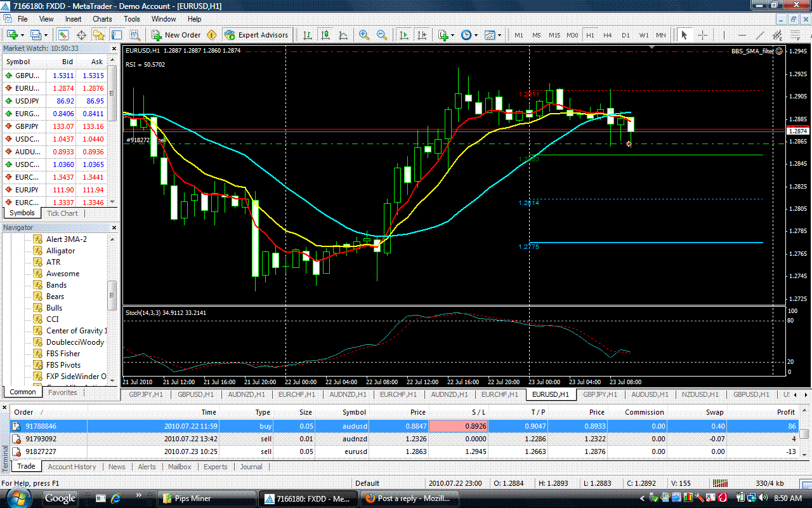Draw a trendline with the toolbar tool
The image size is (812, 508).
[761, 35]
